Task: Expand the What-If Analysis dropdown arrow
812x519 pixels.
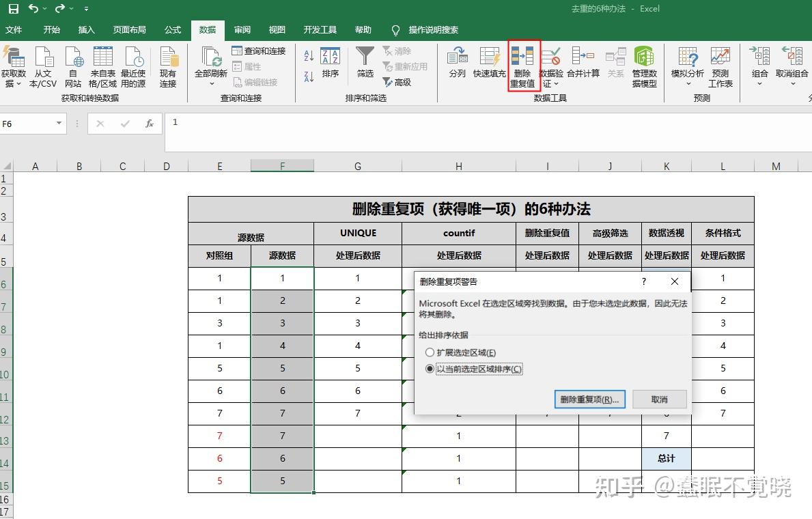Action: [688, 83]
